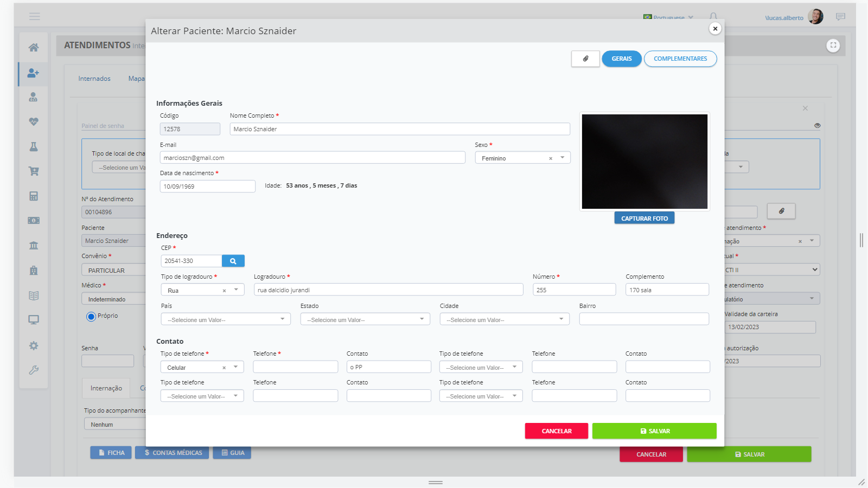Switch to the Complementares tab
The width and height of the screenshot is (868, 488).
pyautogui.click(x=680, y=59)
